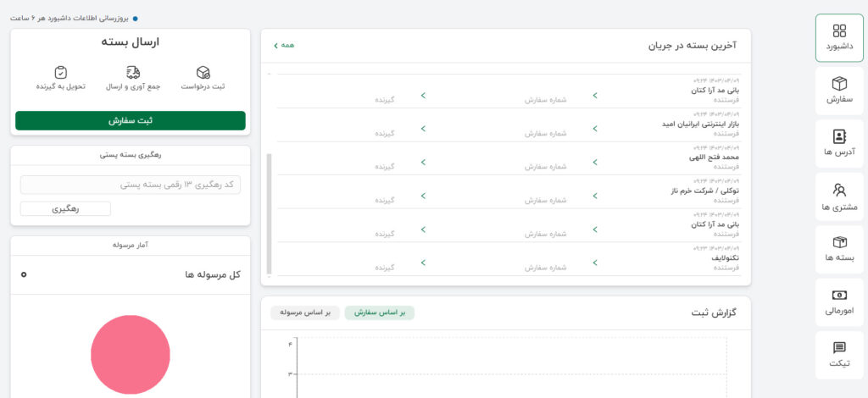Open the داشبورد dashboard icon in sidebar

tap(839, 31)
